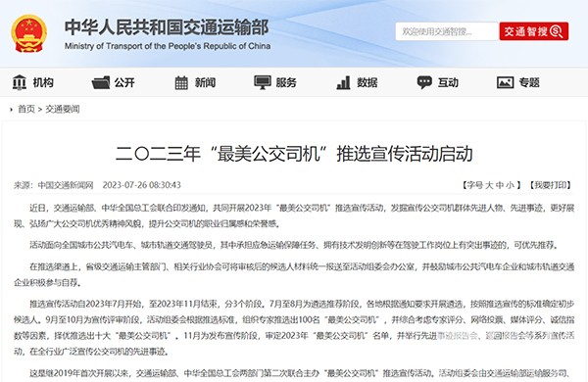Click 我要打印 to print article
This screenshot has width=588, height=382.
pos(551,185)
